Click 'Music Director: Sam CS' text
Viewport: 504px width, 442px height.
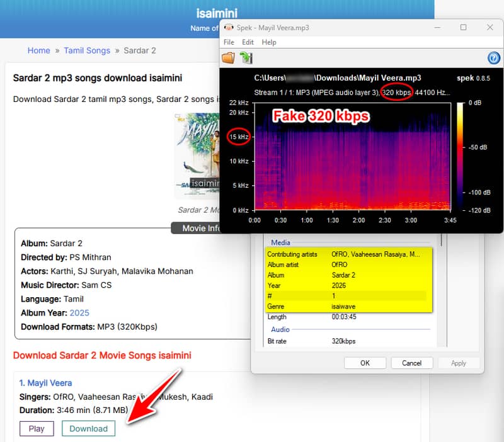66,285
